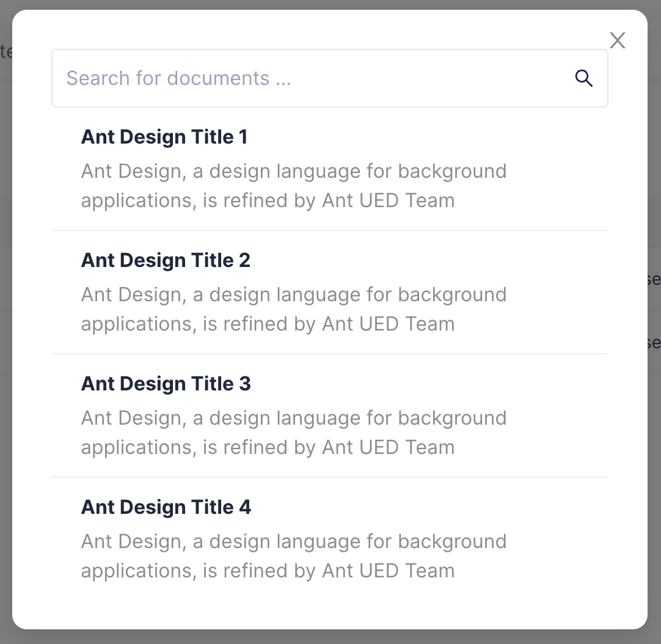Open Ant Design Title 3

(x=166, y=384)
